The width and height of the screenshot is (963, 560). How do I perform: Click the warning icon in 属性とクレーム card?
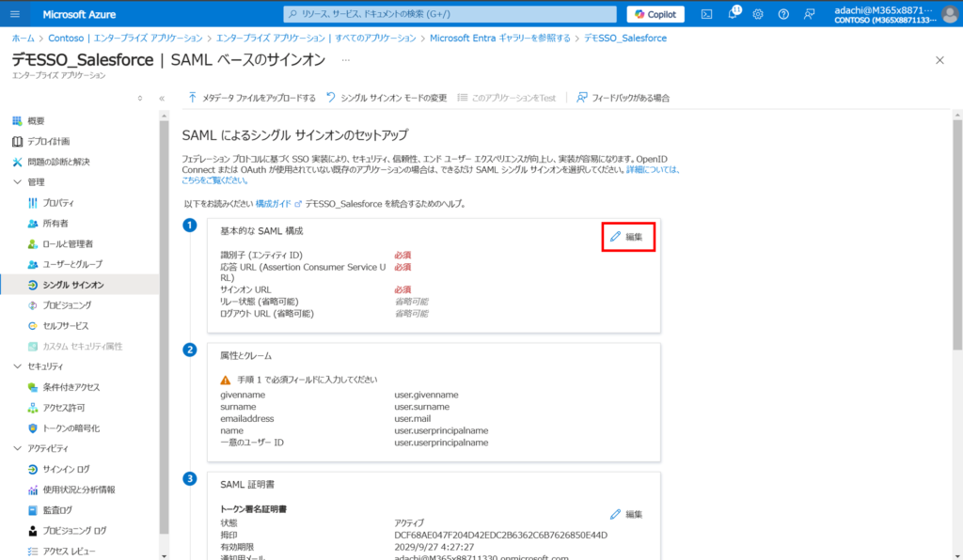(226, 381)
